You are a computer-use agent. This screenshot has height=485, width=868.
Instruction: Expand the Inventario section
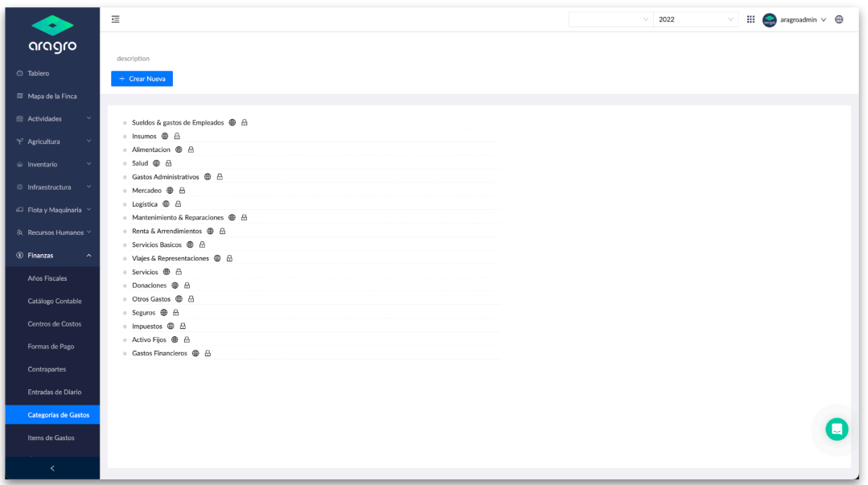coord(52,164)
